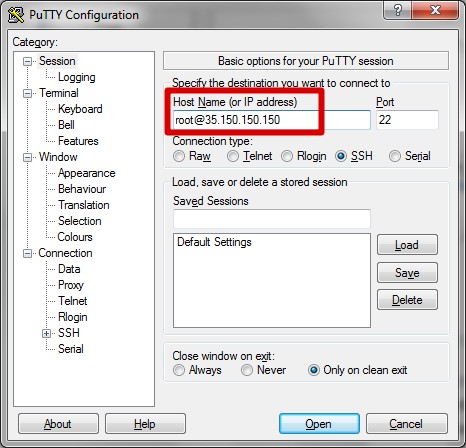Click the Load button
This screenshot has width=466, height=448.
407,245
